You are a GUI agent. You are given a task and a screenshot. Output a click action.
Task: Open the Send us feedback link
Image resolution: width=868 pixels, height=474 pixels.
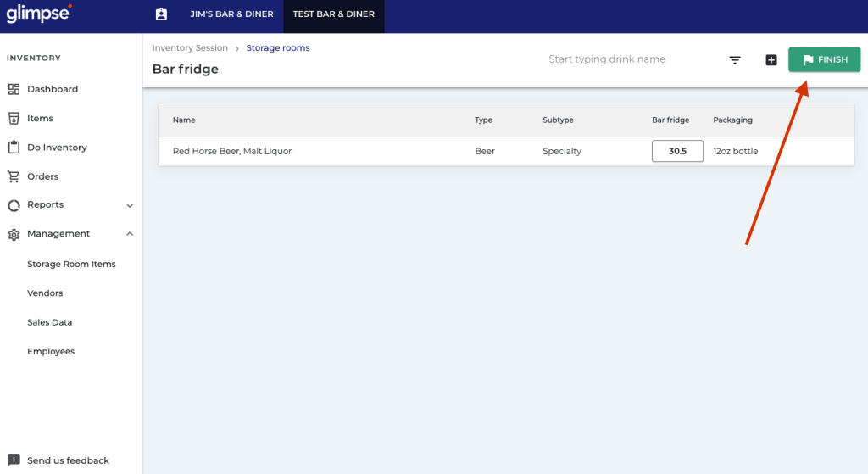pyautogui.click(x=68, y=460)
